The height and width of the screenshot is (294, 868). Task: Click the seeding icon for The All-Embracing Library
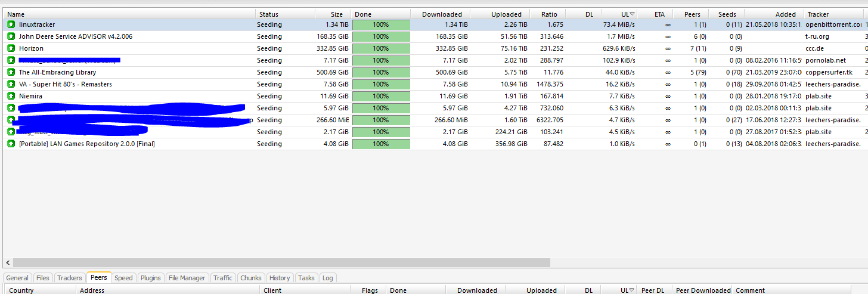pos(11,72)
